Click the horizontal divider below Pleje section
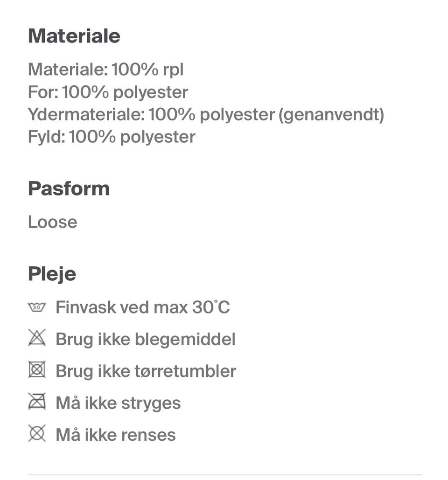448x480 pixels. (224, 475)
